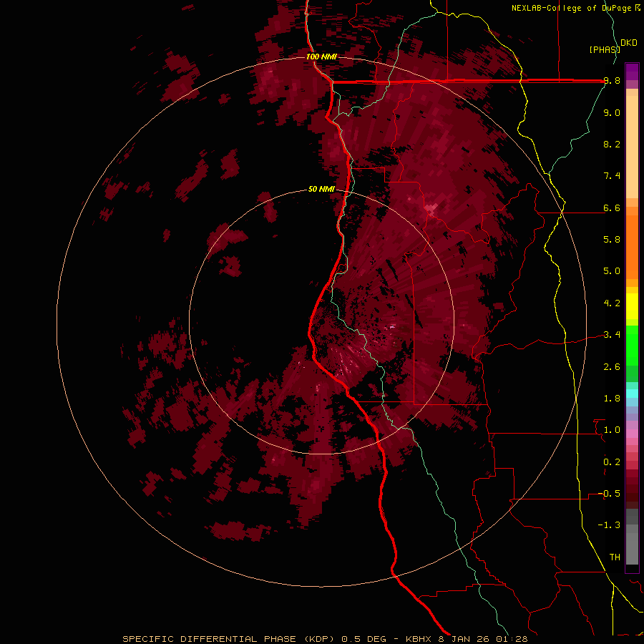Click the 9.8 legend value
Screen dimensions: 644x644
click(x=612, y=81)
